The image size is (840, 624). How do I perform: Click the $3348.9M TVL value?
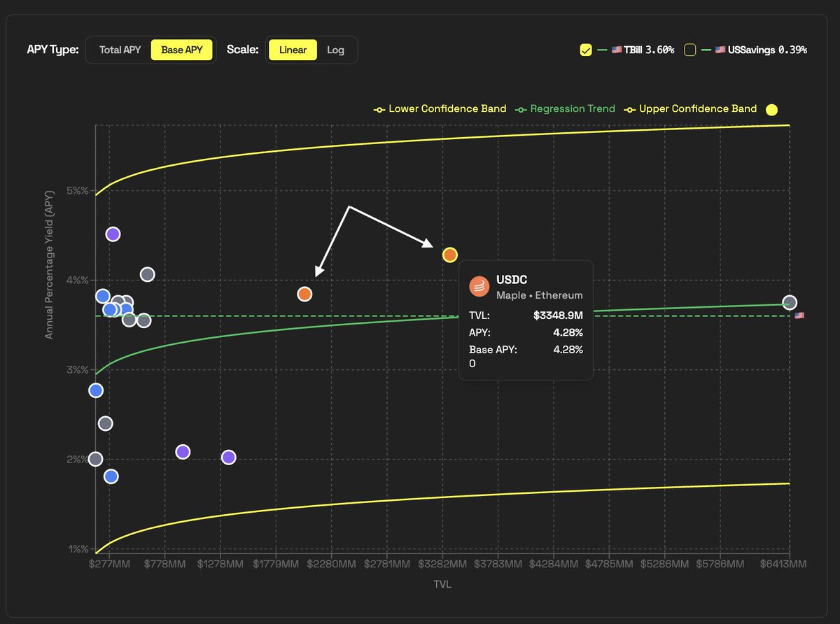click(558, 315)
